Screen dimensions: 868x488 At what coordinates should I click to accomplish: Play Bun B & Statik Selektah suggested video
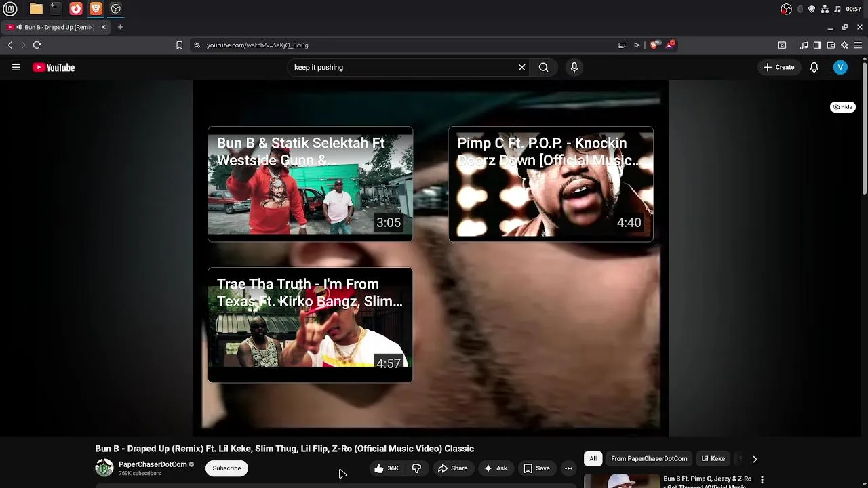pyautogui.click(x=310, y=184)
